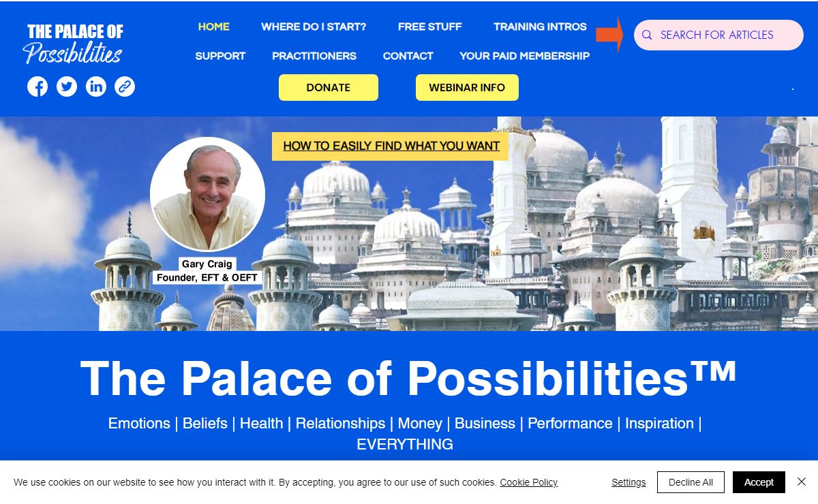818x504 pixels.
Task: Open the Facebook social icon
Action: (x=37, y=86)
